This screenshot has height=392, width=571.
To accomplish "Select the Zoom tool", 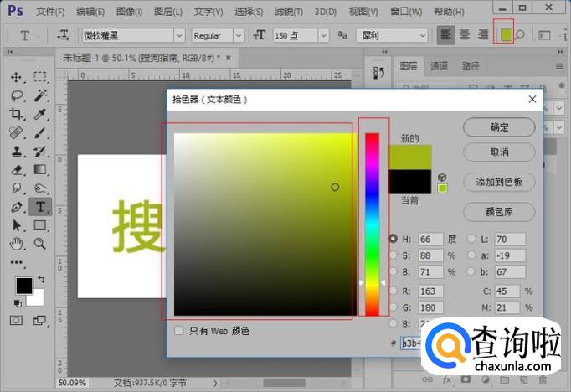I will (40, 244).
